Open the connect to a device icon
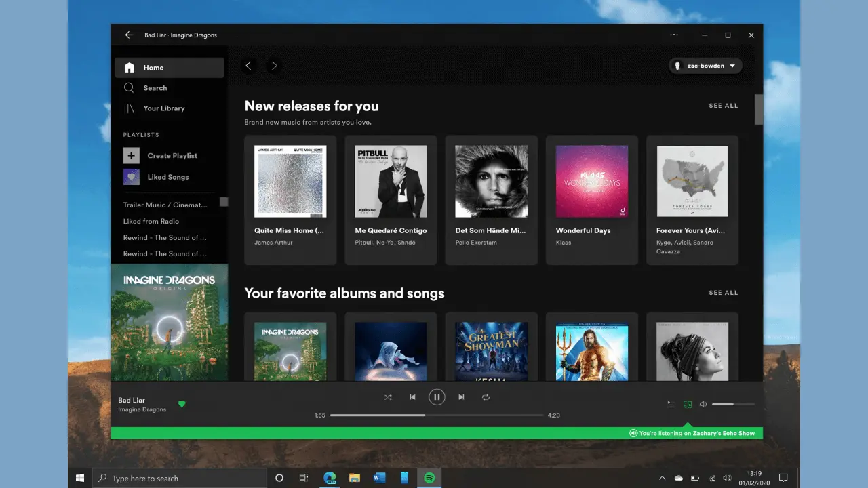The width and height of the screenshot is (868, 488). pos(688,404)
